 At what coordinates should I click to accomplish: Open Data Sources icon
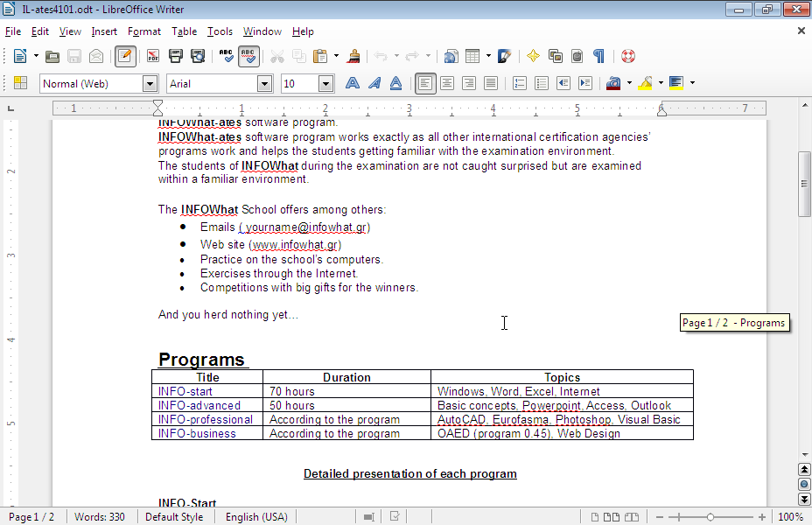click(577, 56)
